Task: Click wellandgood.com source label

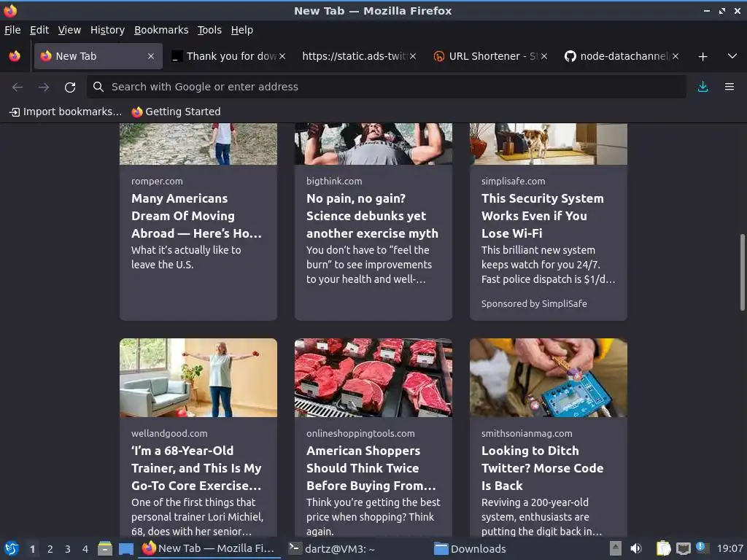Action: pos(169,434)
